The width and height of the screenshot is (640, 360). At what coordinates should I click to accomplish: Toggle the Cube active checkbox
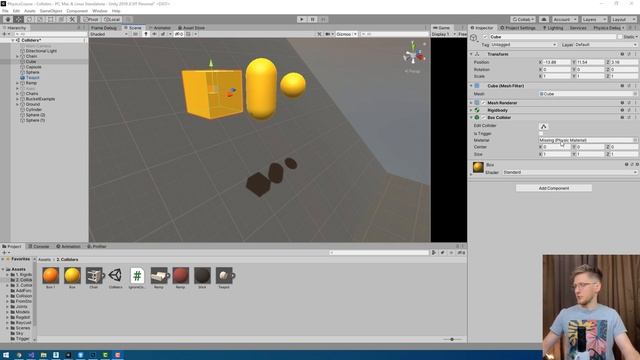click(485, 37)
